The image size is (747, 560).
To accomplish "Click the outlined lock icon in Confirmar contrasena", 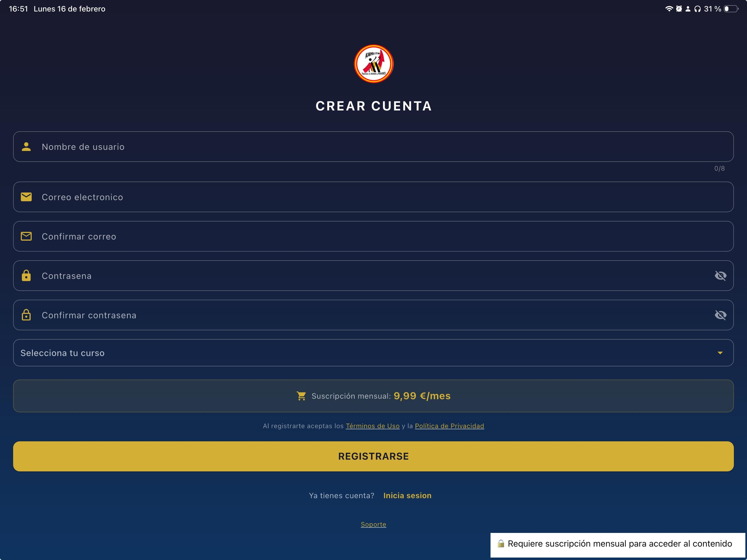I will [x=26, y=315].
